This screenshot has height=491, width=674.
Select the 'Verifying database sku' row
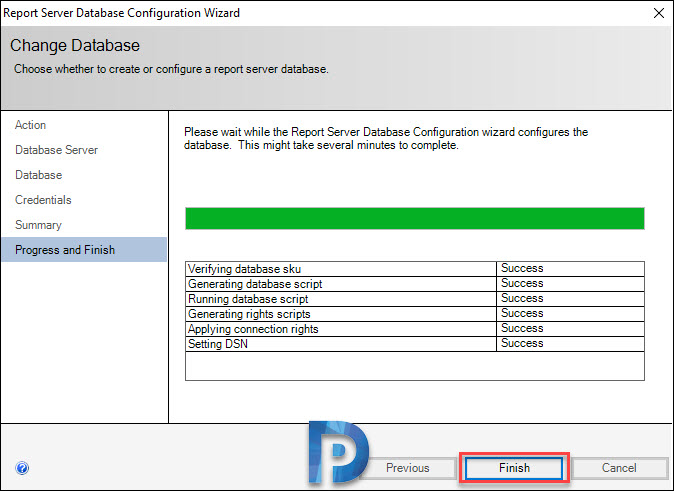(415, 269)
